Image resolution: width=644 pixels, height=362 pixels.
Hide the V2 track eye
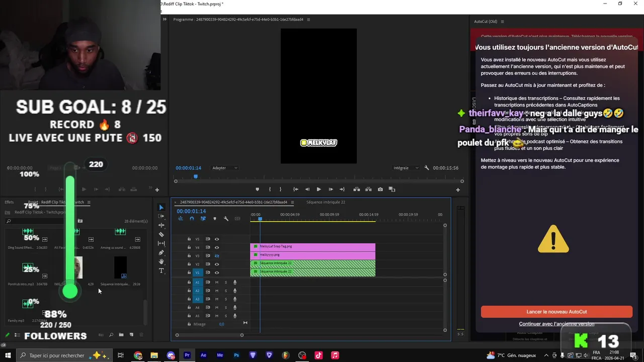pyautogui.click(x=217, y=264)
